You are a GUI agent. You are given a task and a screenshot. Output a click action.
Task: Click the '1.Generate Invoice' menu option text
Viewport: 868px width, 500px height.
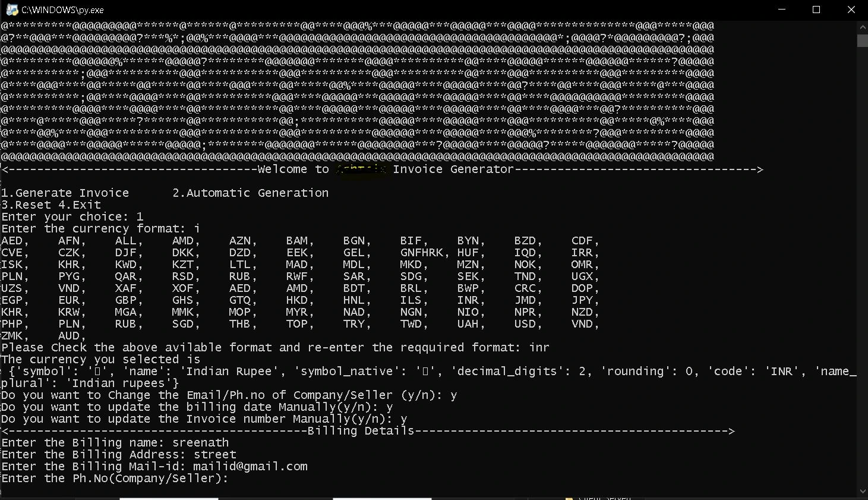[x=65, y=193]
